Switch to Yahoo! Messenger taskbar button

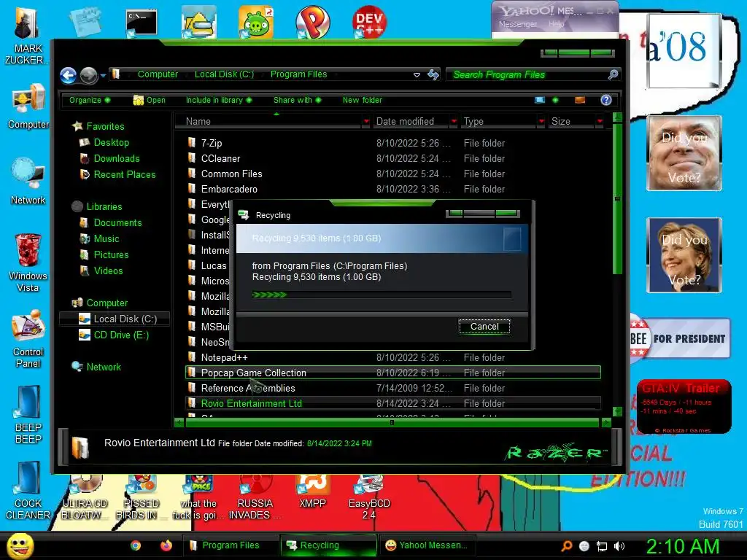pyautogui.click(x=426, y=545)
